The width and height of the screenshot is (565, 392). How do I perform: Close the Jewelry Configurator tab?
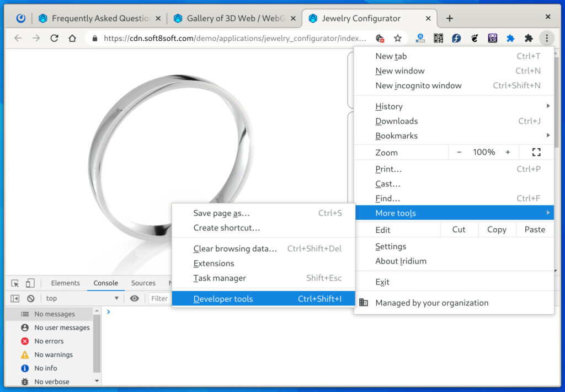pos(428,18)
